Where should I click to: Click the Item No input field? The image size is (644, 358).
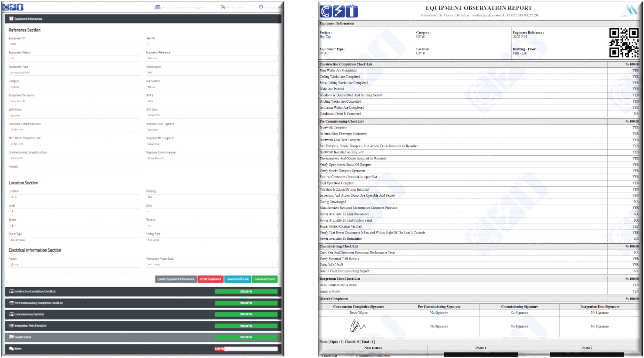(212, 44)
